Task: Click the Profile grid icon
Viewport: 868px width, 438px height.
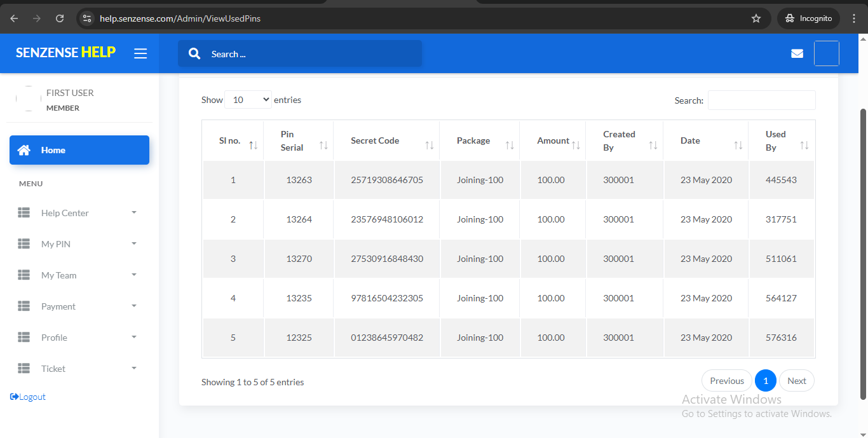Action: (24, 338)
